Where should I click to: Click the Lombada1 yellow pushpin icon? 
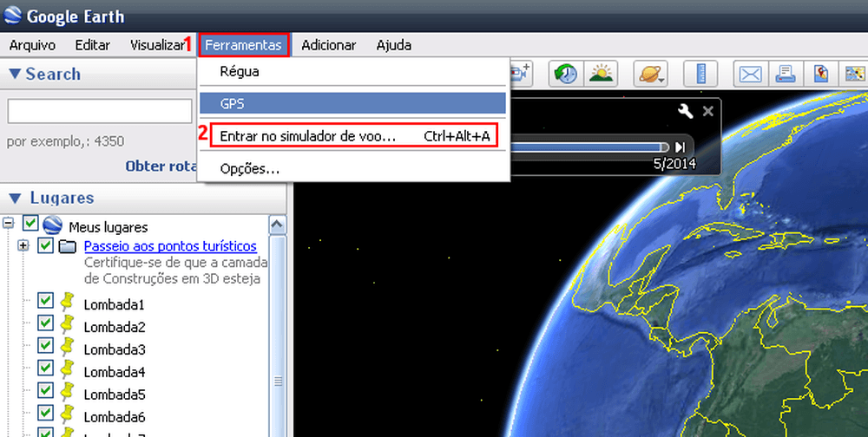coord(67,302)
